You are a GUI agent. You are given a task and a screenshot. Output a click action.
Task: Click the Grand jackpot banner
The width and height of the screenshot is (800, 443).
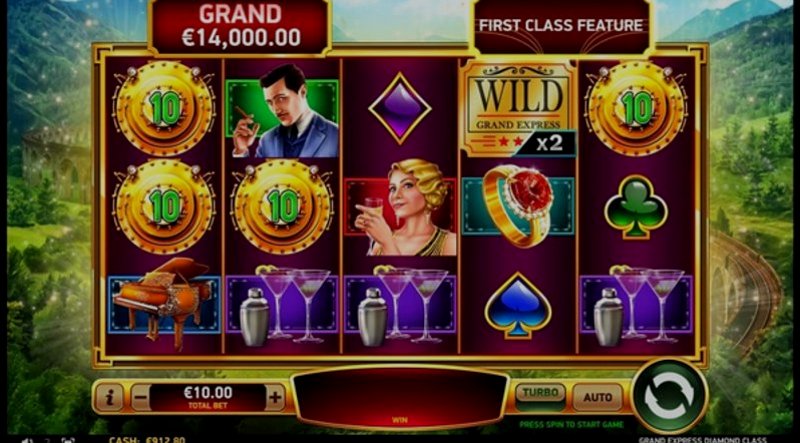[x=241, y=26]
